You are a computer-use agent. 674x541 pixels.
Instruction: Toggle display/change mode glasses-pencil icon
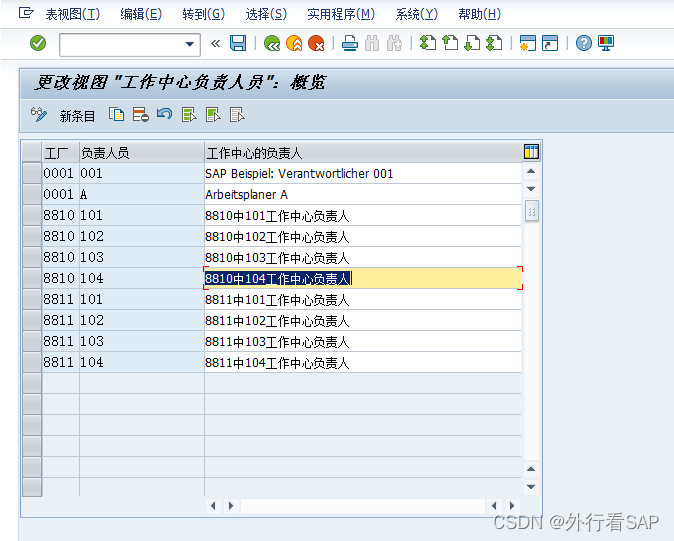(39, 115)
